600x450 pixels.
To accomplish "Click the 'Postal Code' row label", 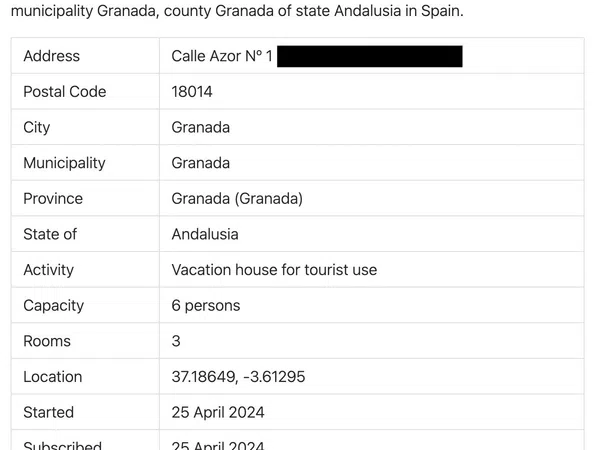I will click(x=64, y=92).
